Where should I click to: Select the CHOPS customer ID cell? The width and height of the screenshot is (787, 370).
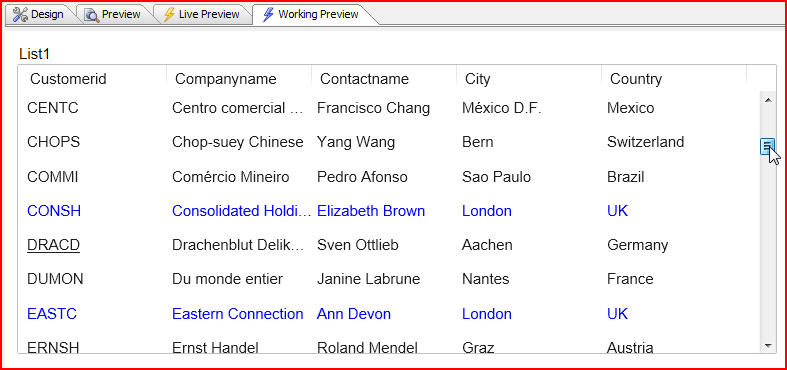click(53, 142)
